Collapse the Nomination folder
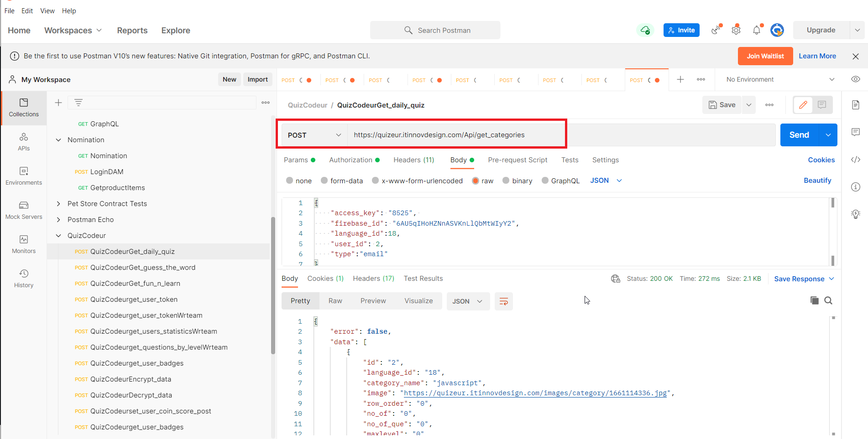868x439 pixels. pos(58,140)
